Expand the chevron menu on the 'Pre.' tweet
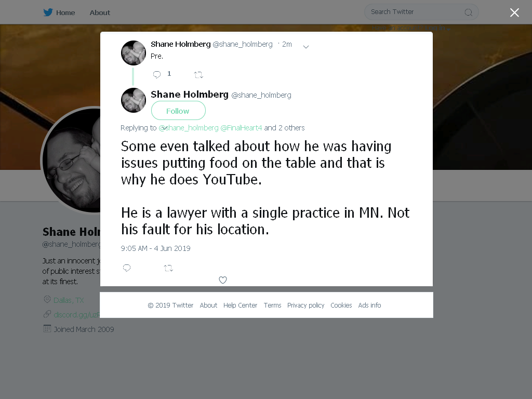 point(305,46)
